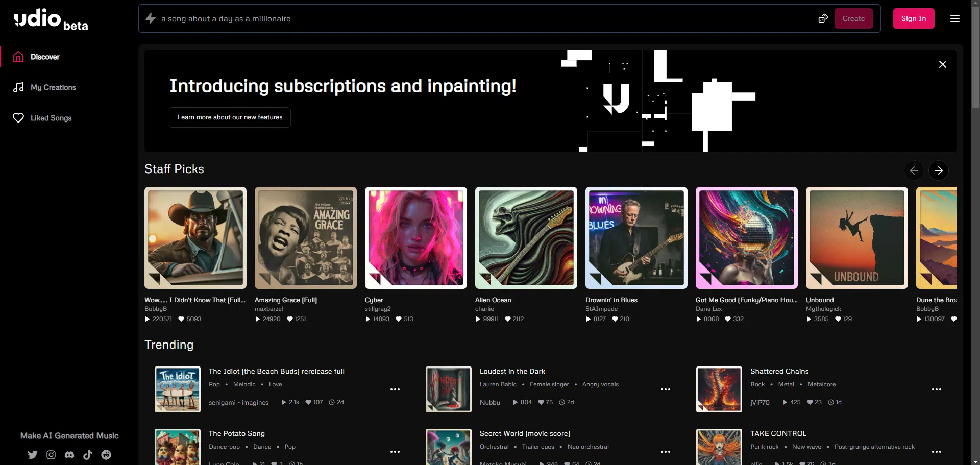980x465 pixels.
Task: Click the dice randomize prompt icon
Action: 823,19
